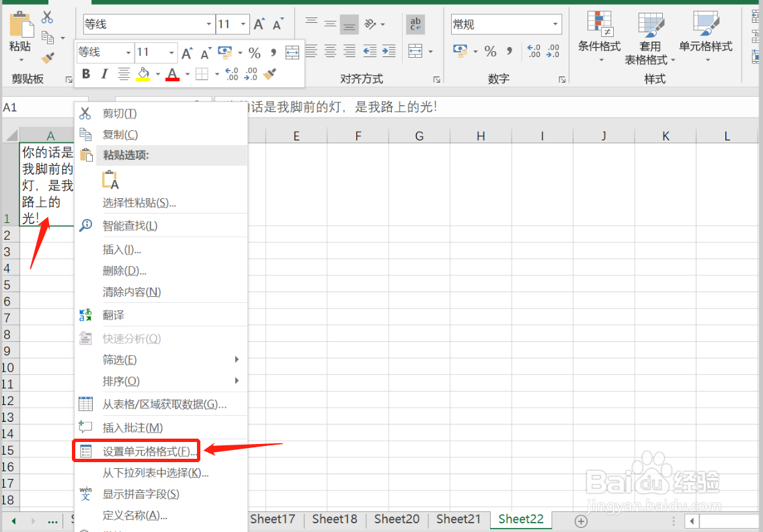
Task: Switch to the Sheet18 tab
Action: pos(335,519)
